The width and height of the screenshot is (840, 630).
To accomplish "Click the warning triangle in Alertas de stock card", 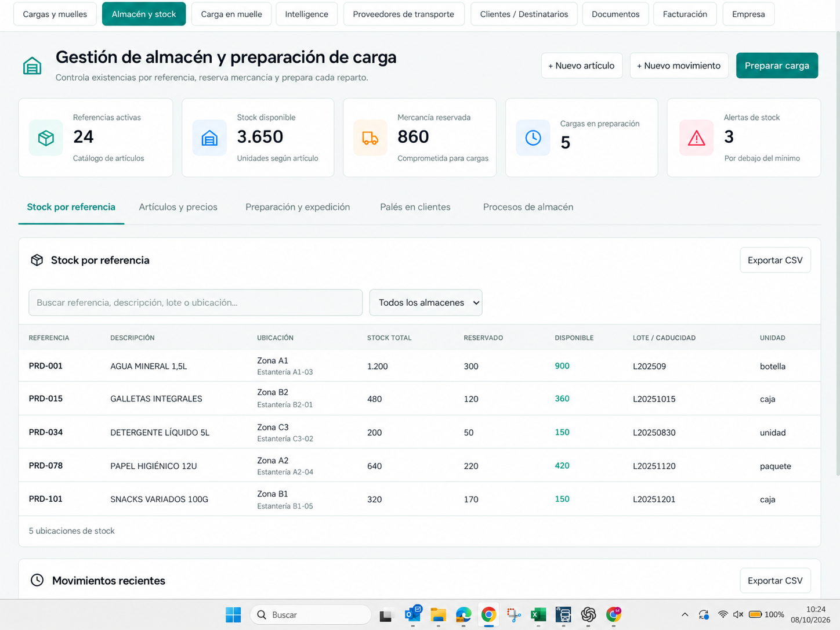I will tap(696, 137).
